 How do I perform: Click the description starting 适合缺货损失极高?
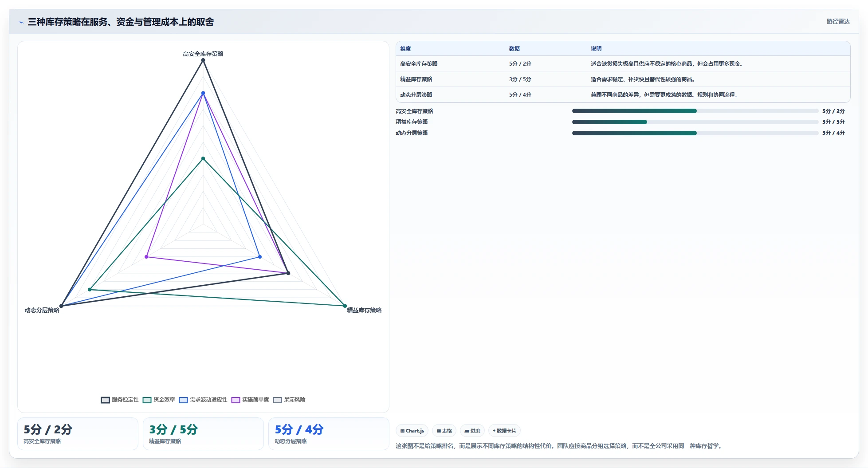click(x=667, y=64)
